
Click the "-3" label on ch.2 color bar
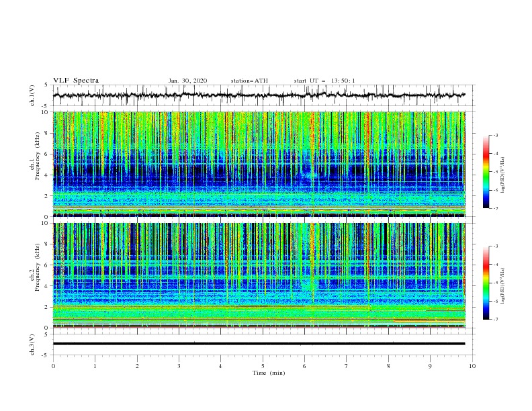coord(496,246)
